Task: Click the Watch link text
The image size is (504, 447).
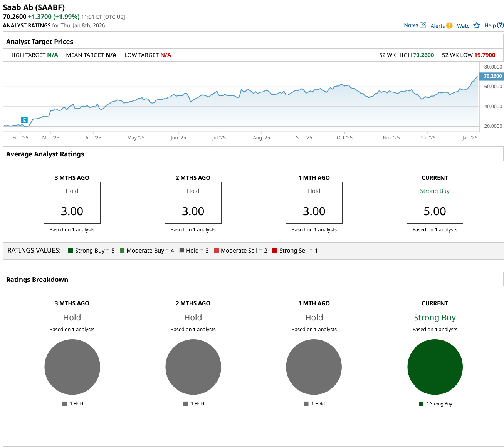Action: [464, 26]
